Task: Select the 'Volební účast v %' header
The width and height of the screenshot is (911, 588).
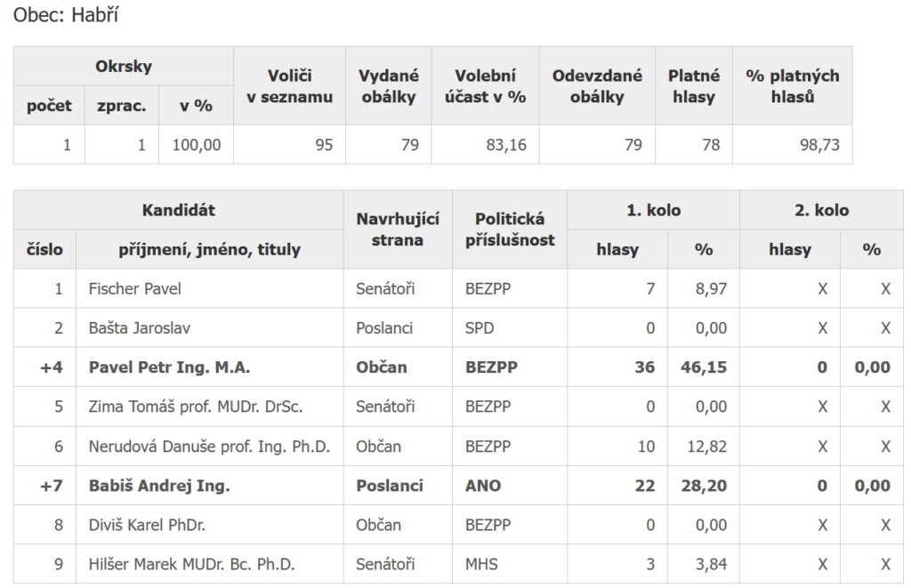Action: pyautogui.click(x=485, y=86)
